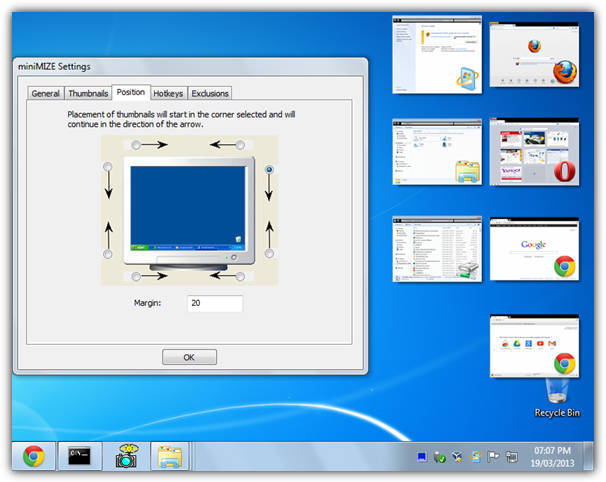Select top-left corner going right radio button
The height and width of the screenshot is (482, 606).
pos(136,145)
